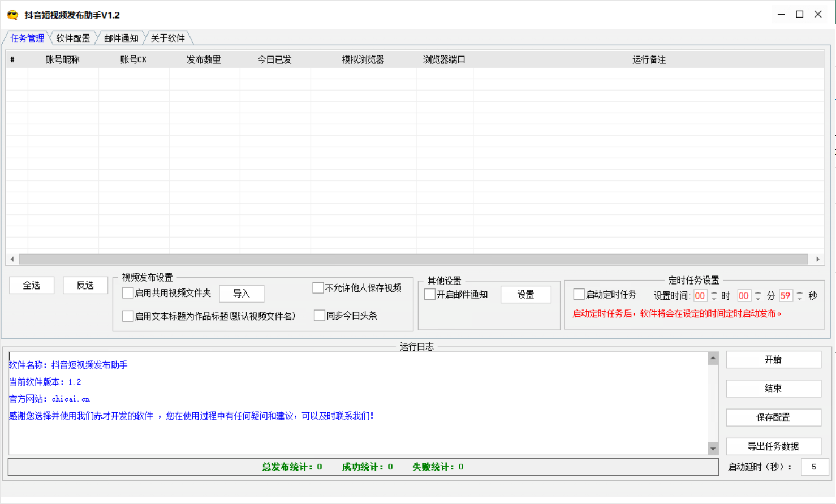Click the 今日已发 column header

coord(275,59)
